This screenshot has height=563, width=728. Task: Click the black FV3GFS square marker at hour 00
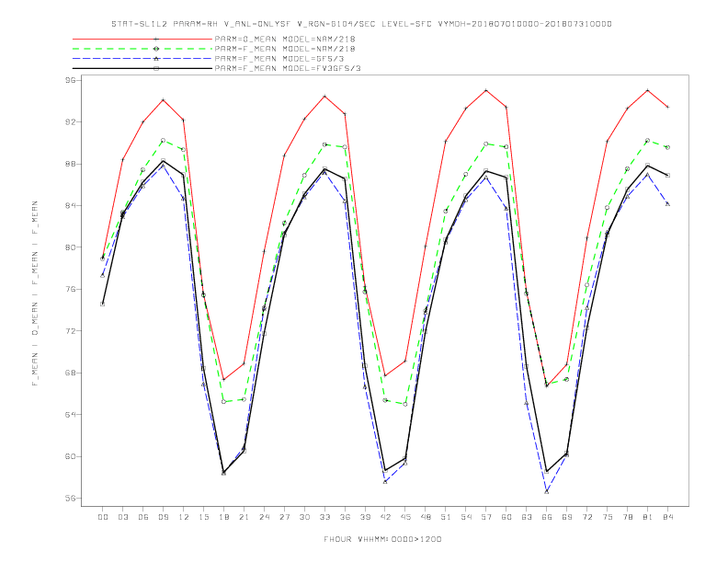tap(103, 304)
